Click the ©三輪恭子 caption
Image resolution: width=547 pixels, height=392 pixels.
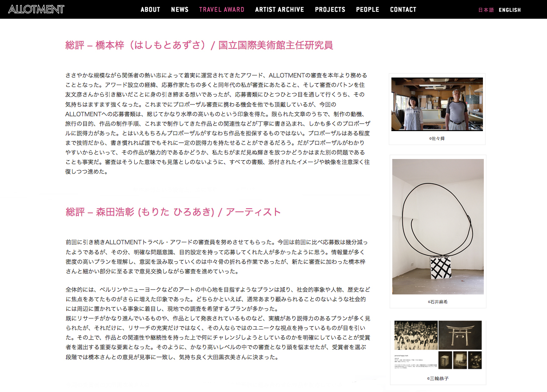[438, 378]
